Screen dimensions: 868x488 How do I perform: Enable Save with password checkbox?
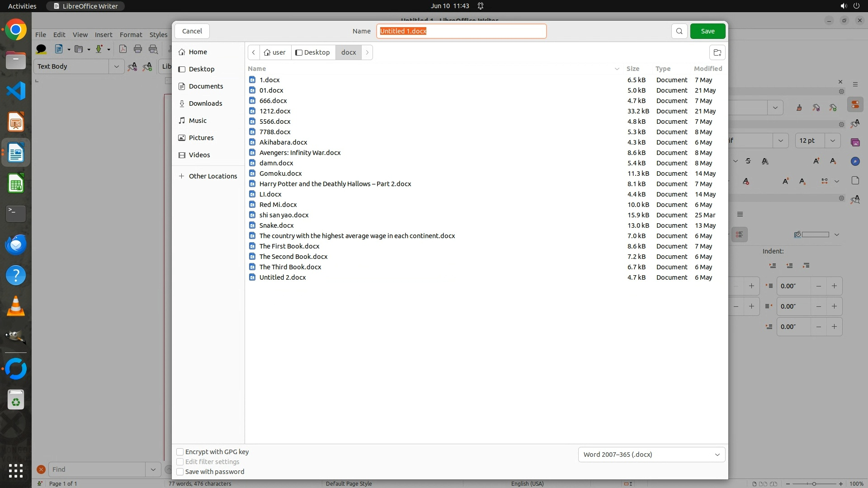[x=180, y=472]
